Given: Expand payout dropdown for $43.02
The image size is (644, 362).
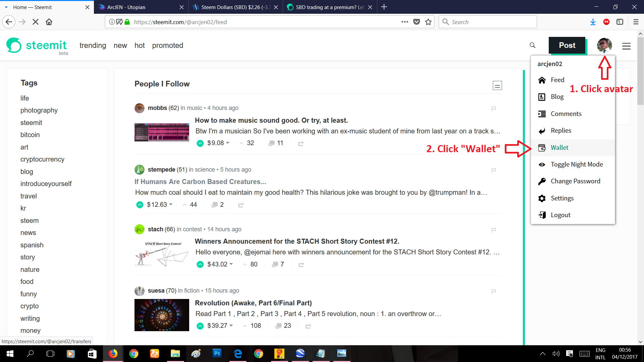Looking at the screenshot, I should [231, 264].
